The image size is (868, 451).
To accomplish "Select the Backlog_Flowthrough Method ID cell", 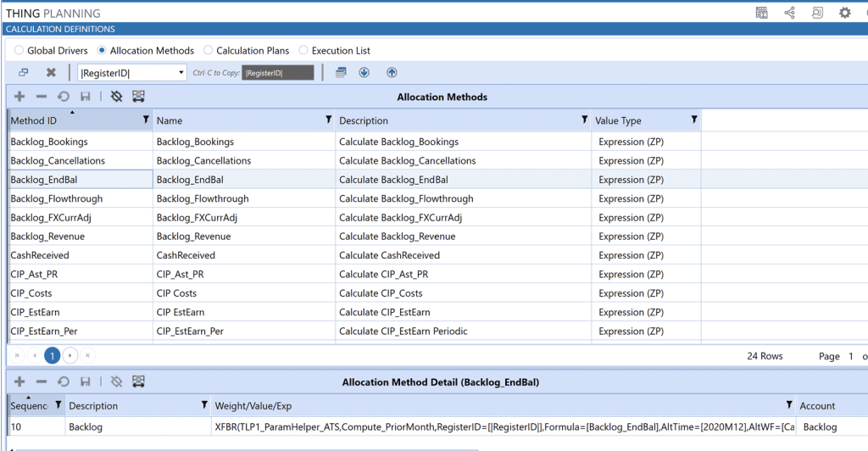I will (81, 198).
